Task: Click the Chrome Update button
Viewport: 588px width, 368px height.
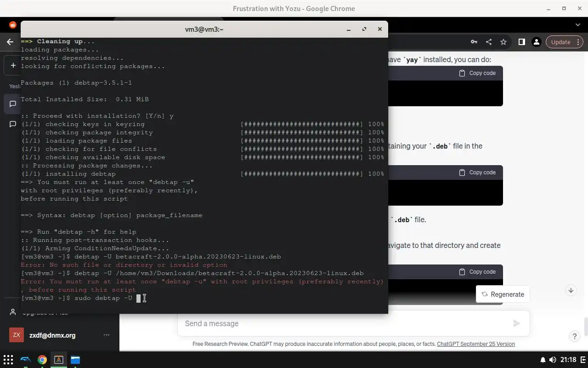Action: pos(565,42)
